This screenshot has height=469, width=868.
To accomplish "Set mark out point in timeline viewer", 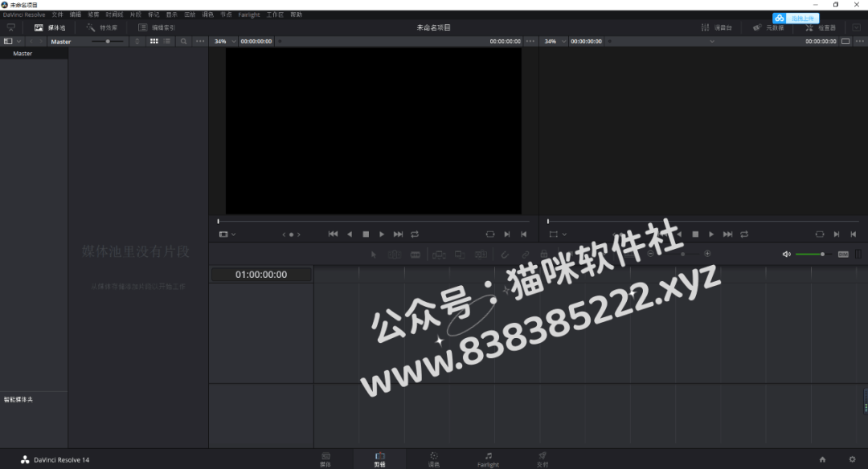I will click(x=853, y=234).
